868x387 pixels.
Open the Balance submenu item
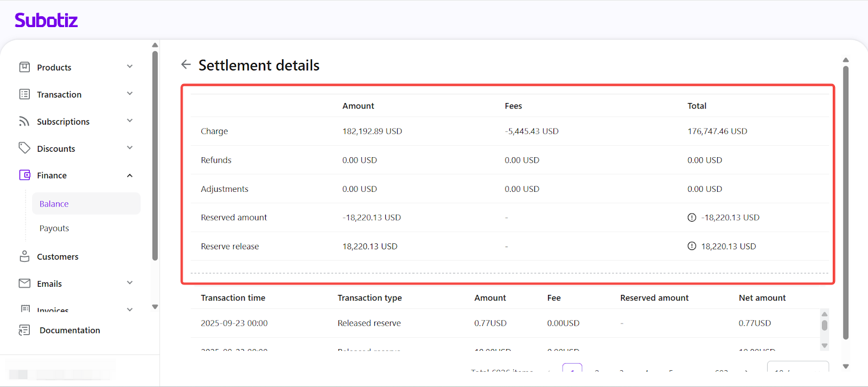(x=54, y=204)
